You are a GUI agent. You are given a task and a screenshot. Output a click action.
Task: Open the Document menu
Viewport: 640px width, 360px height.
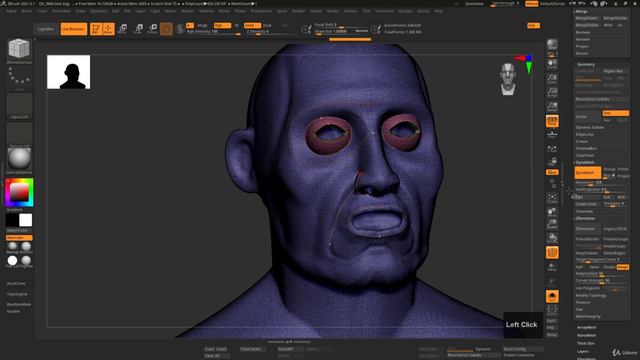tap(61, 11)
